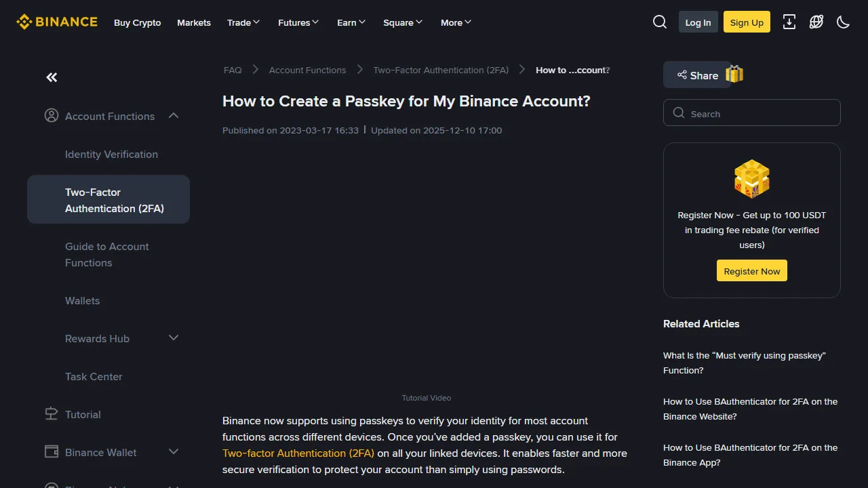
Task: Click the Tutorial Video caption
Action: pos(426,398)
